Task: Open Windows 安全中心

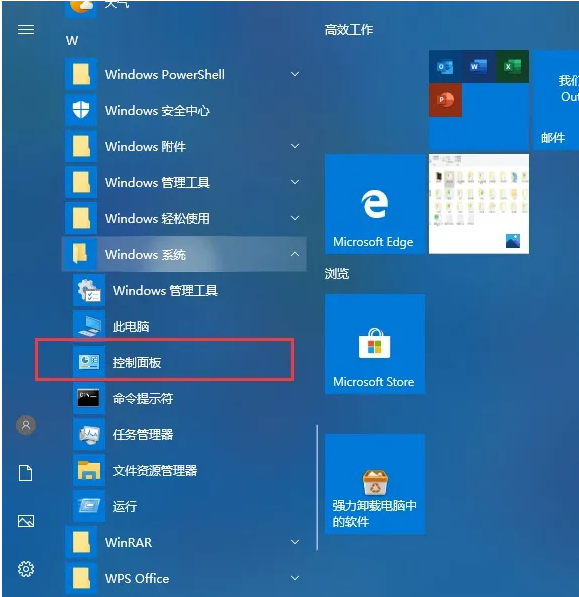Action: tap(185, 110)
